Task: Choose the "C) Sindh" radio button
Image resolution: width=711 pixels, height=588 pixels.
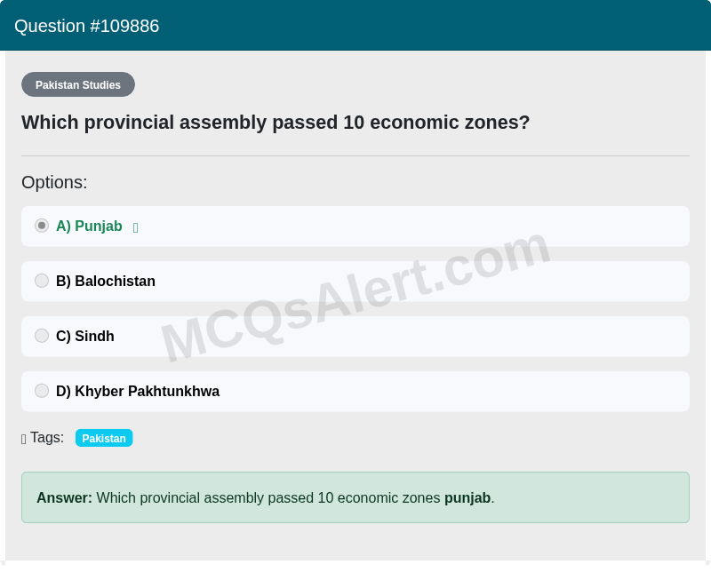Action: tap(42, 336)
